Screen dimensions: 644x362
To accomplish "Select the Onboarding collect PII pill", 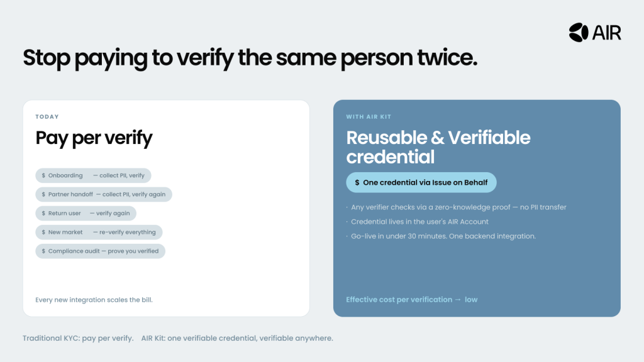I will 94,176.
